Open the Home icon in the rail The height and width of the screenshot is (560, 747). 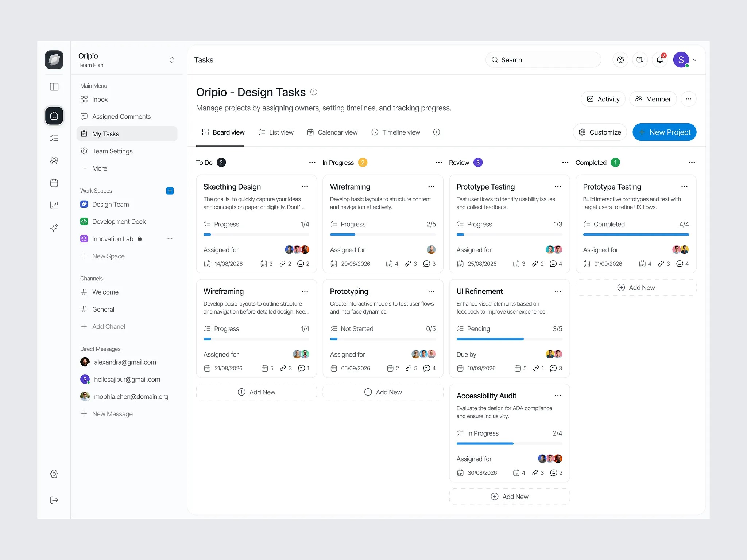pos(54,116)
